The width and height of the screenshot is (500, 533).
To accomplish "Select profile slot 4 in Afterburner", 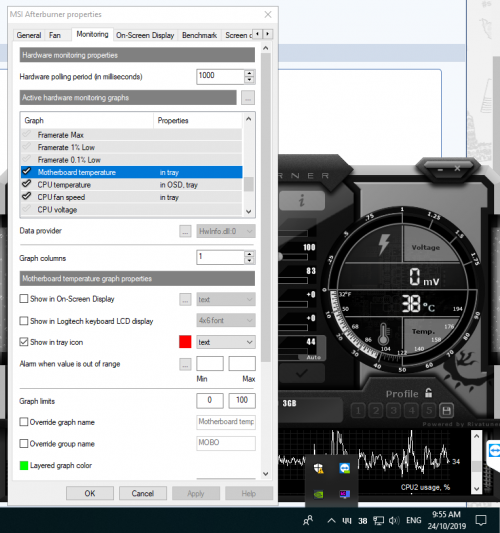I will (x=411, y=411).
